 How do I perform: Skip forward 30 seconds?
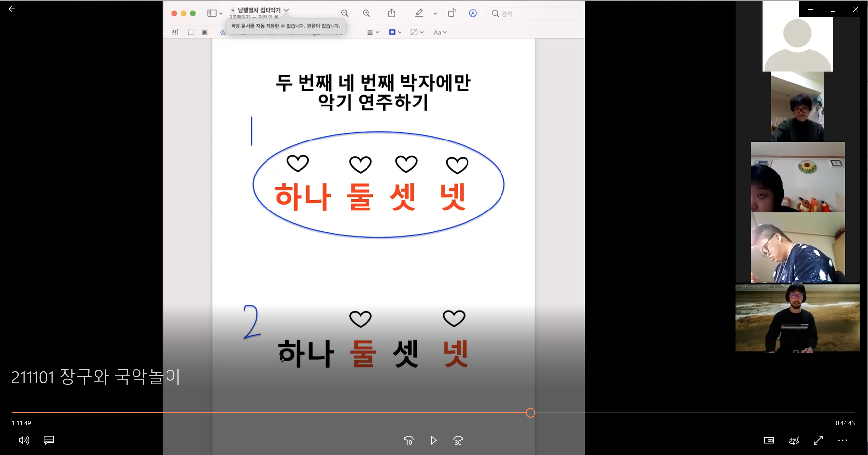click(458, 440)
